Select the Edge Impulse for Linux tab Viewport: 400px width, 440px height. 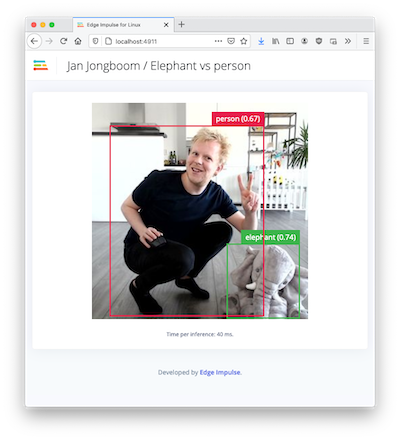click(x=123, y=25)
